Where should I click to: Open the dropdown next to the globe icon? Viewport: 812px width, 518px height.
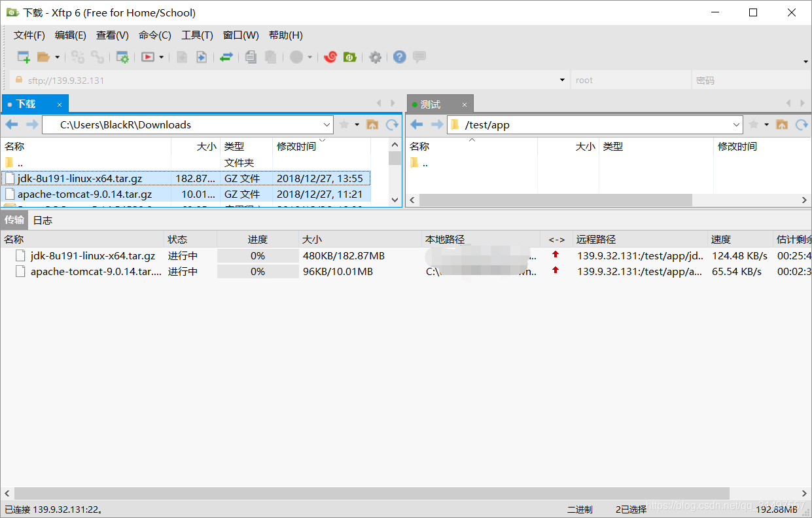click(x=310, y=57)
